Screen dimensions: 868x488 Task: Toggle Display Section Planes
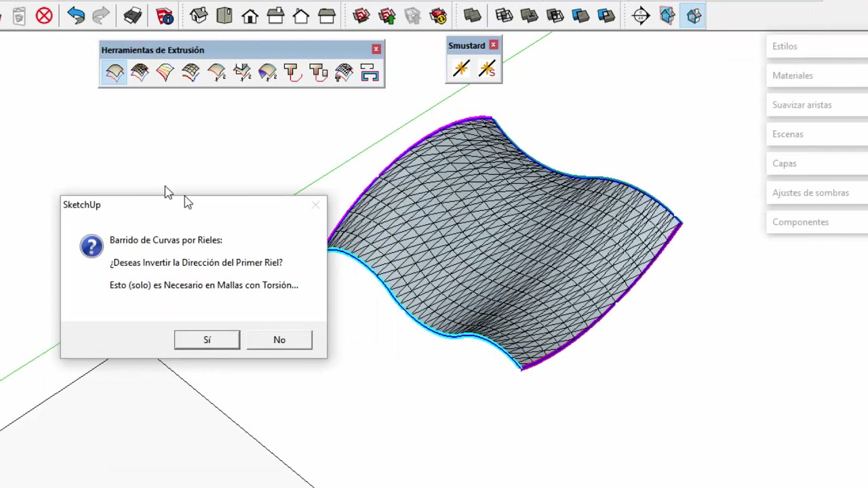click(x=667, y=16)
